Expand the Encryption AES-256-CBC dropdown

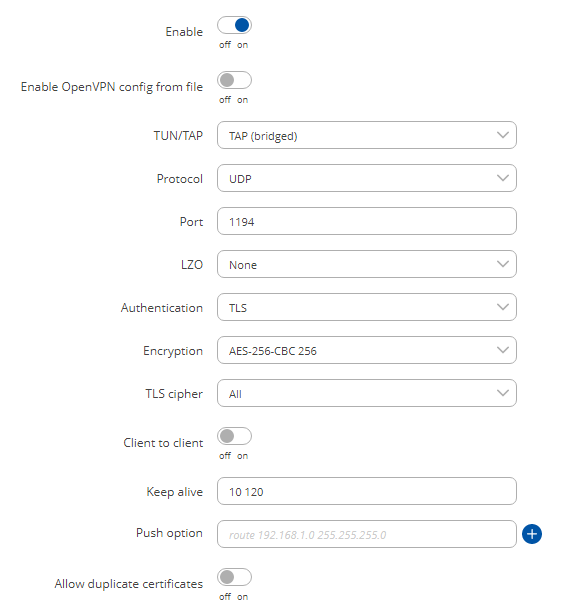[x=367, y=350]
